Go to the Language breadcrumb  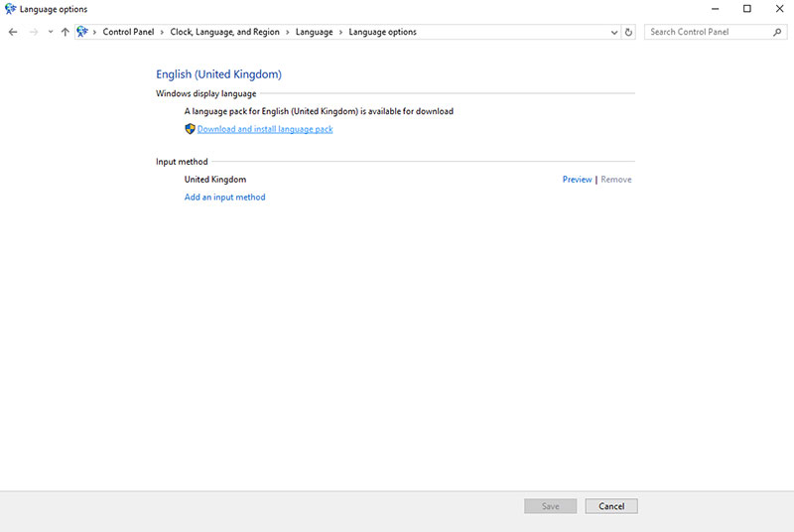tap(315, 32)
